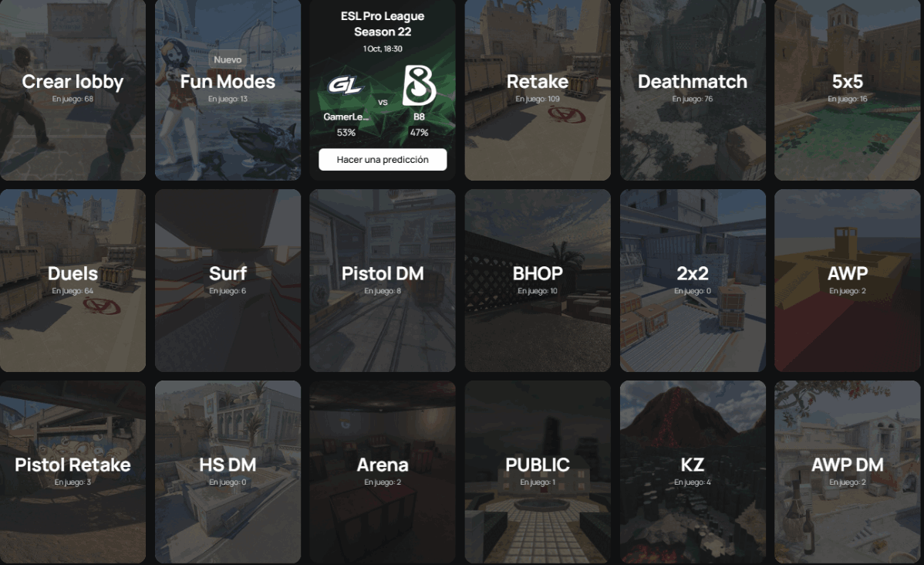The height and width of the screenshot is (565, 924).
Task: Select the Pistol Retake tile
Action: [x=73, y=472]
